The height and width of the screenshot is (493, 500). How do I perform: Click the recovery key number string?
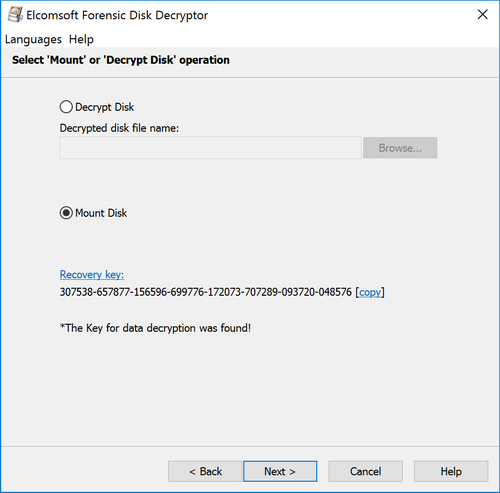pos(206,292)
